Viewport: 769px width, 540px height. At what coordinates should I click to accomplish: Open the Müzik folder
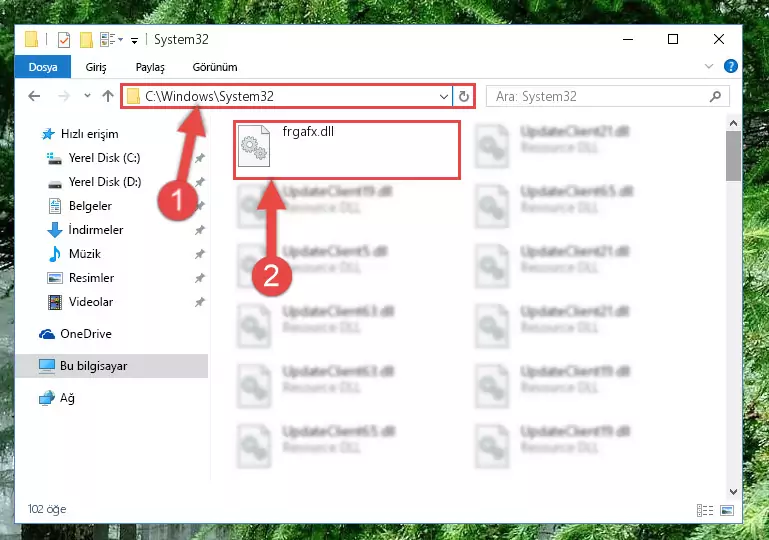coord(85,254)
